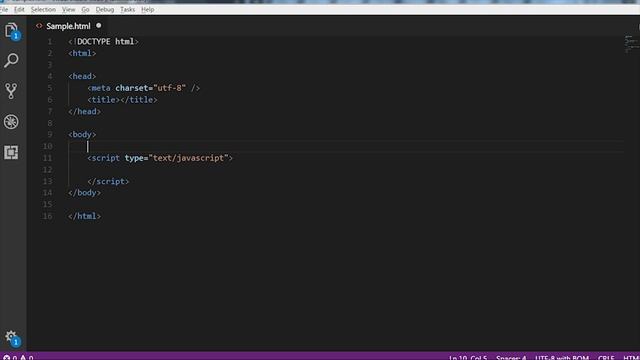Open the Explorer view in activity bar

[x=11, y=30]
